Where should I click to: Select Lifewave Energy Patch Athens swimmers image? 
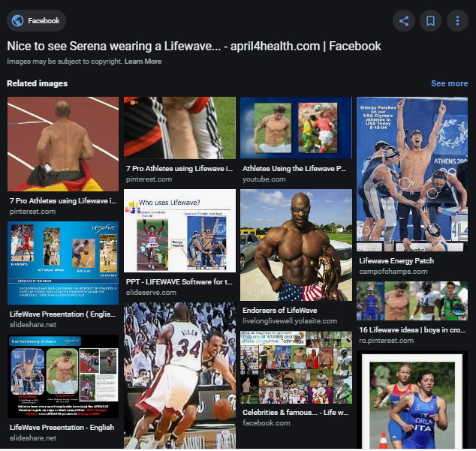click(411, 176)
